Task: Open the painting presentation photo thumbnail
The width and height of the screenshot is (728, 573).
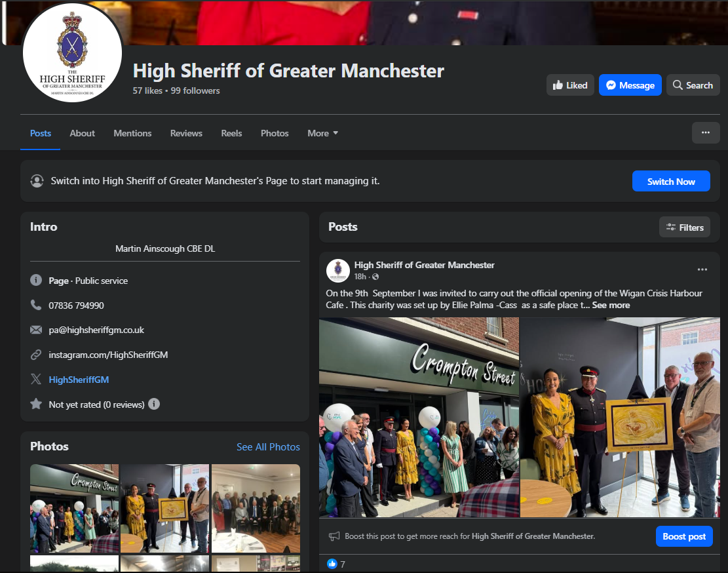Action: (x=165, y=509)
